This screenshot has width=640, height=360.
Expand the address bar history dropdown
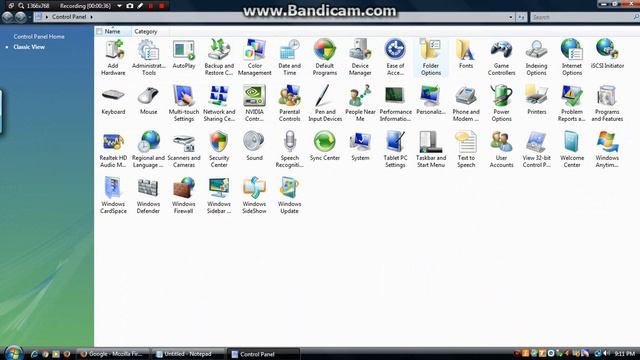click(511, 17)
